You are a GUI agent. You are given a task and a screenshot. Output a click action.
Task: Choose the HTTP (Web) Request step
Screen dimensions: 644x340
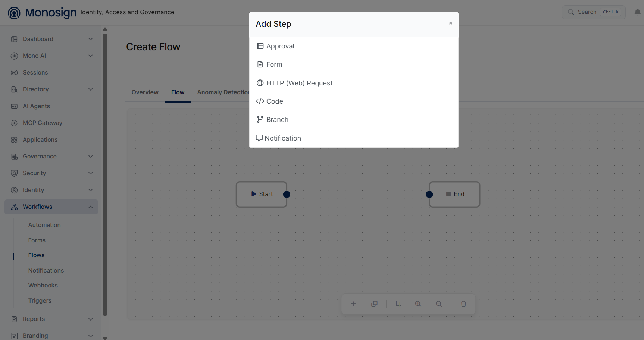[x=353, y=83]
